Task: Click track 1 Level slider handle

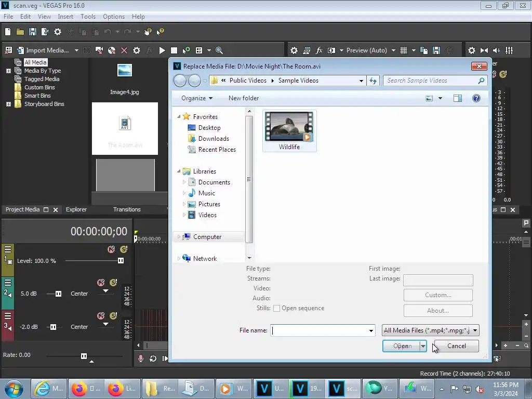Action: pyautogui.click(x=121, y=261)
